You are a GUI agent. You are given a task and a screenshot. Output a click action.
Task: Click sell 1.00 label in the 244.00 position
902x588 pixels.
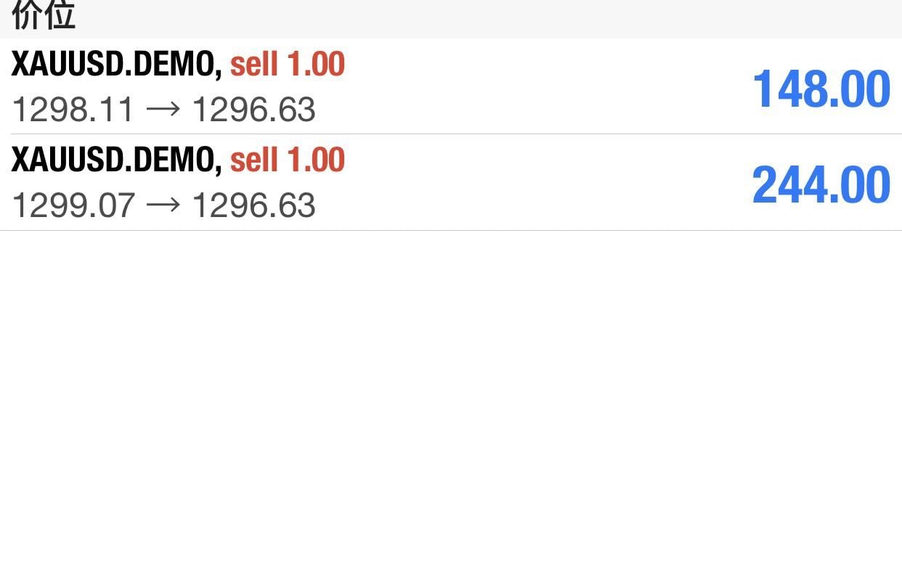[288, 160]
